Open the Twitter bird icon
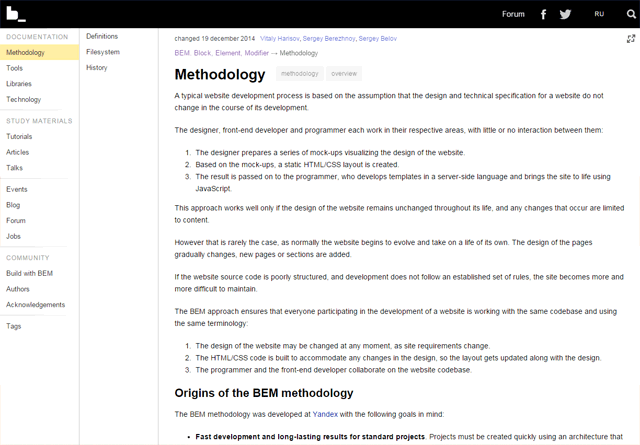Image resolution: width=640 pixels, height=445 pixels. [x=565, y=14]
